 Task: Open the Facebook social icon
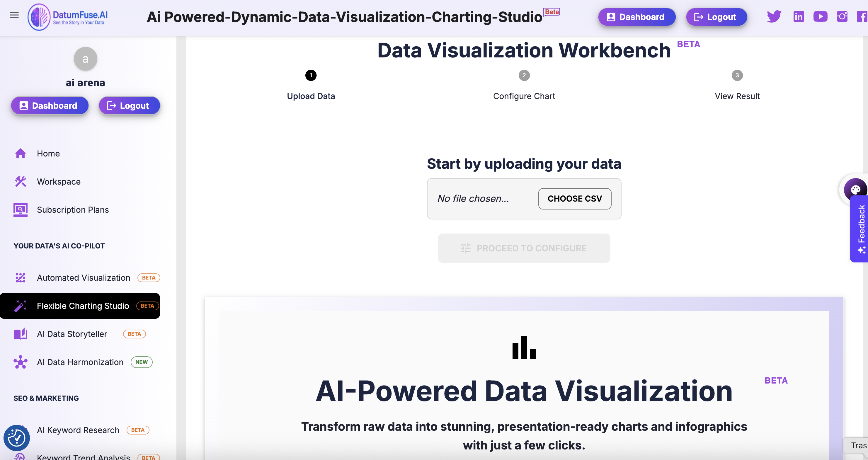(862, 16)
